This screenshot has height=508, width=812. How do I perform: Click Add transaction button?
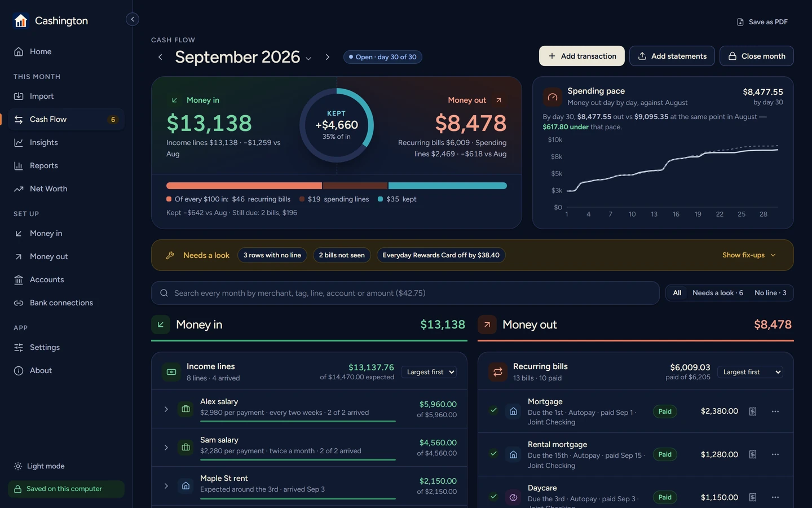[x=582, y=56]
